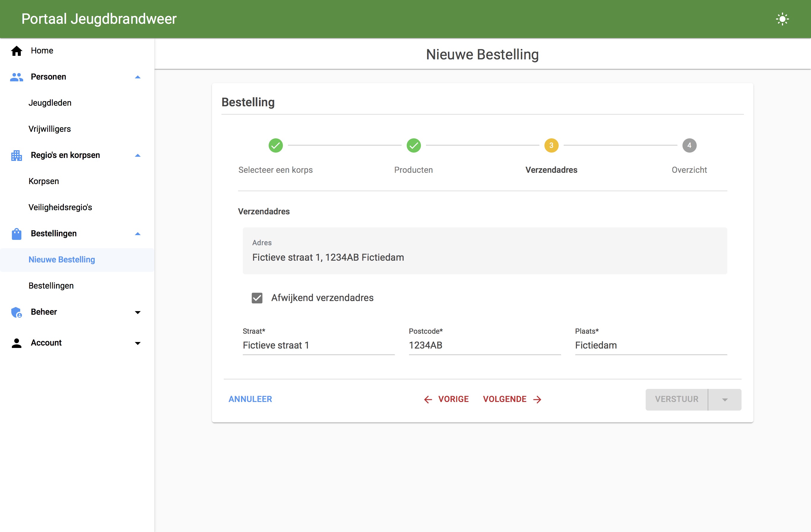Image resolution: width=811 pixels, height=532 pixels.
Task: Click into the Straat input field
Action: coord(319,345)
